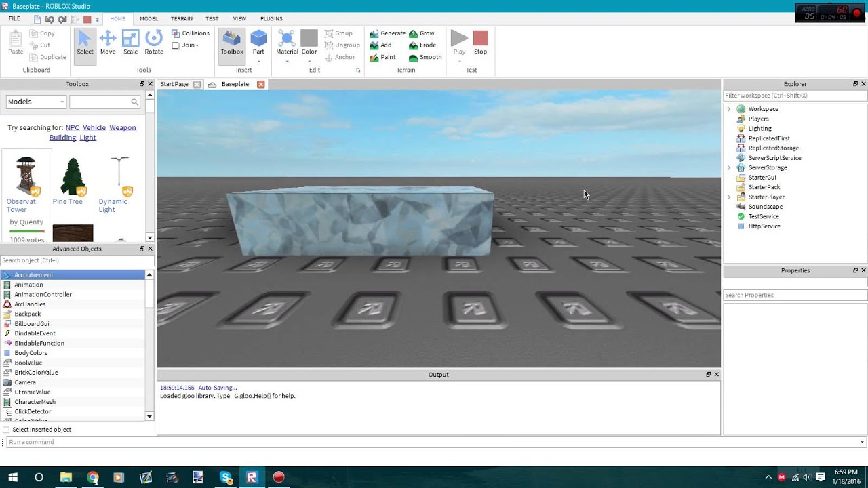Expand the ServerStorage tree node
This screenshot has width=868, height=488.
click(729, 168)
